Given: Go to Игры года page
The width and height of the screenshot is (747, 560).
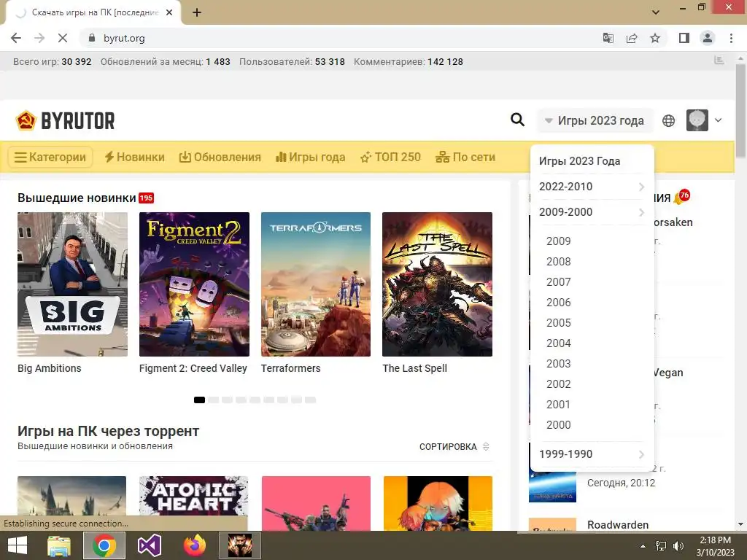Looking at the screenshot, I should tap(310, 157).
